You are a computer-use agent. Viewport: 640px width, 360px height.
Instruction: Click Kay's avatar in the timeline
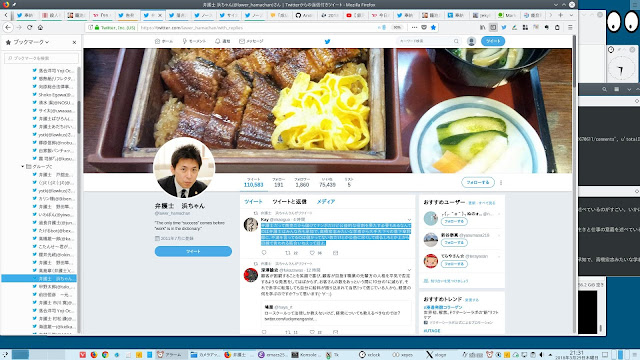[x=251, y=224]
